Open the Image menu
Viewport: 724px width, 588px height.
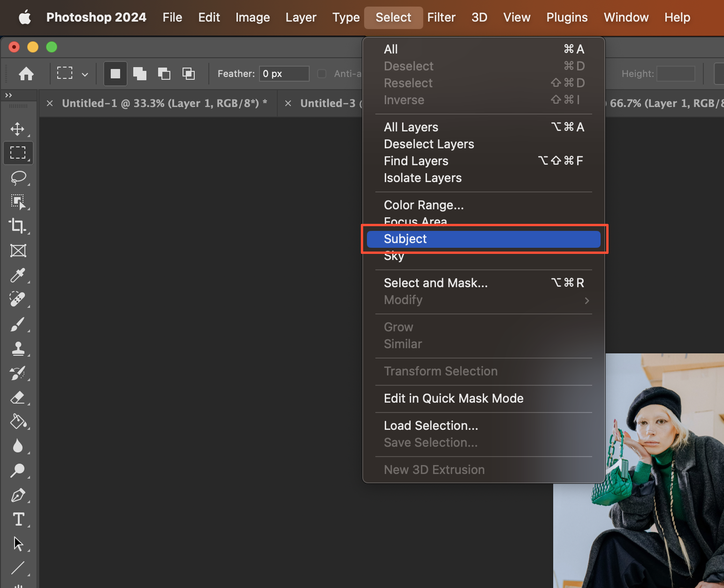click(252, 17)
